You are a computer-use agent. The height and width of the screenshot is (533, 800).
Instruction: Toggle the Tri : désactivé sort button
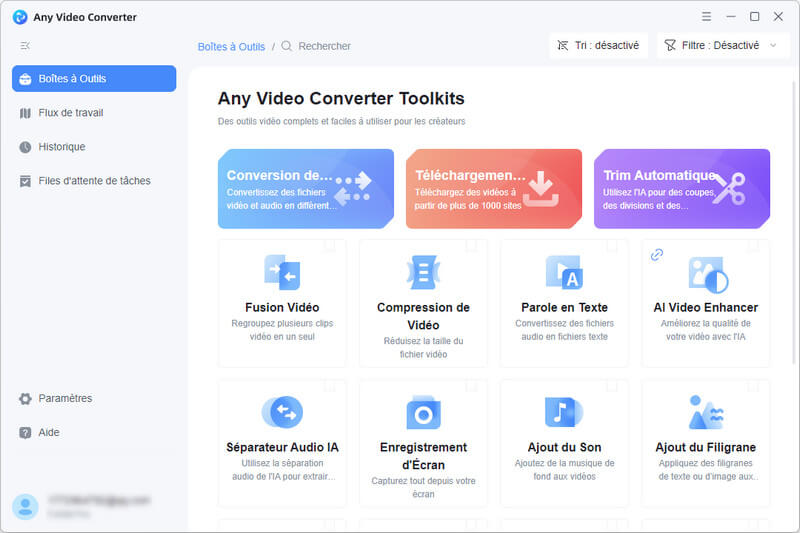[x=599, y=46]
